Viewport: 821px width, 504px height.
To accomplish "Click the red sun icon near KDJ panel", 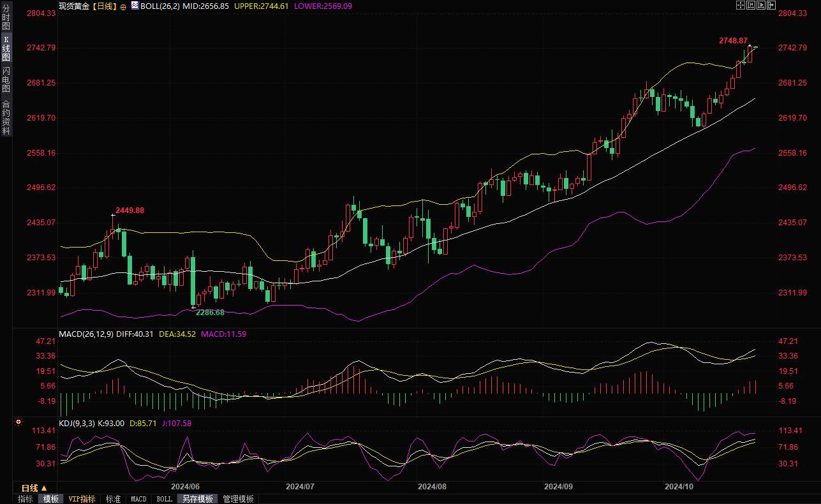I will click(18, 422).
